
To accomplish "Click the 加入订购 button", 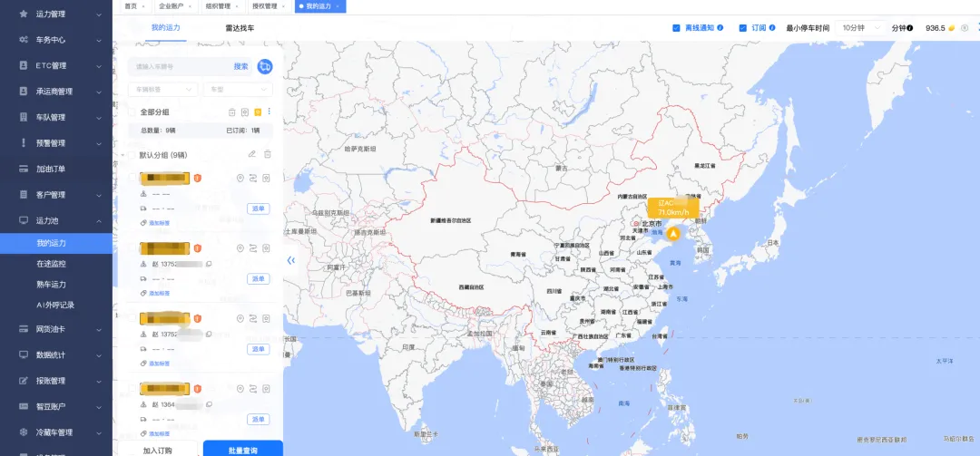I will (x=158, y=450).
